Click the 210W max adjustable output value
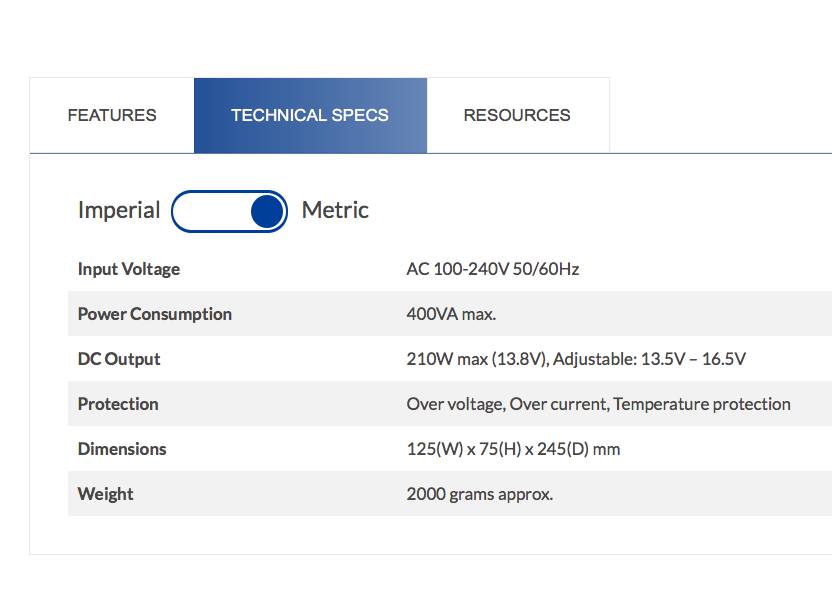Screen dimensions: 832x597 pos(576,359)
